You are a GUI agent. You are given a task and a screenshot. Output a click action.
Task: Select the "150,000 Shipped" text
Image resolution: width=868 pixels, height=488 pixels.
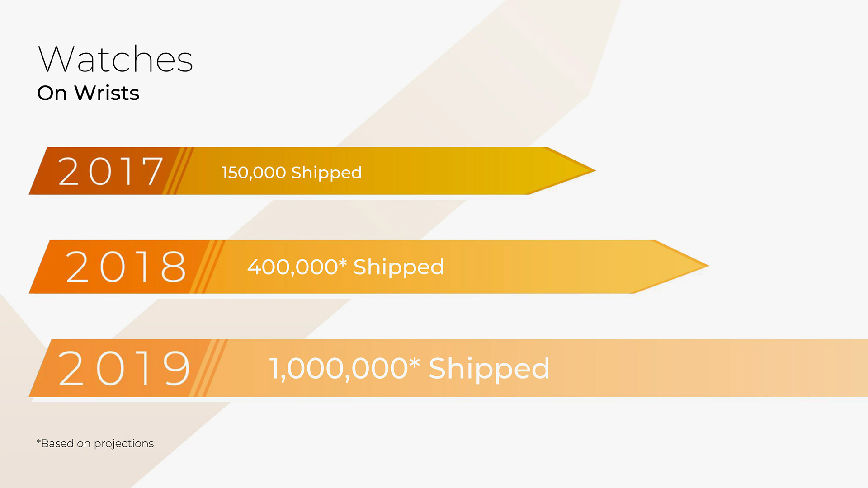[x=292, y=173]
